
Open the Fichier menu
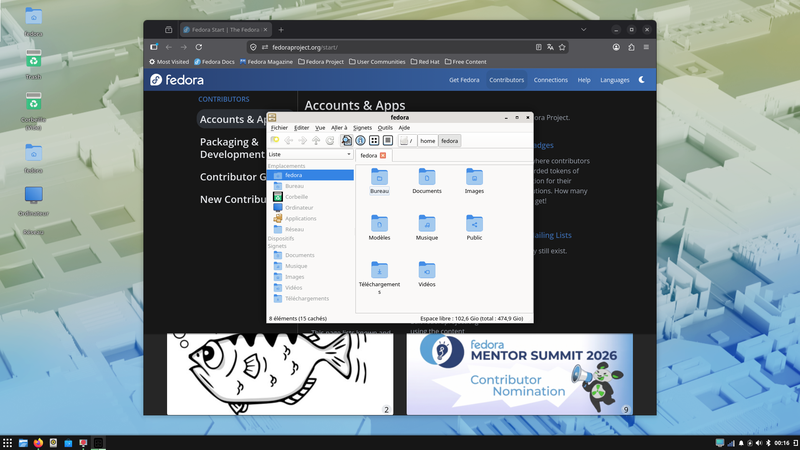(279, 128)
